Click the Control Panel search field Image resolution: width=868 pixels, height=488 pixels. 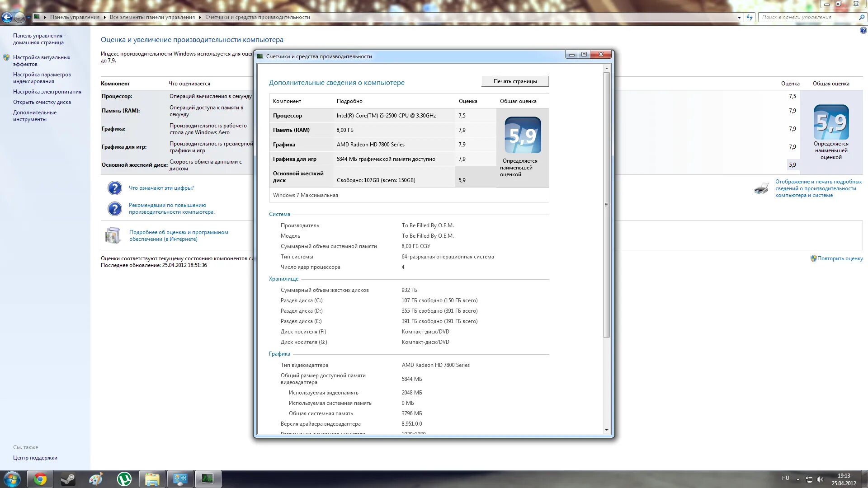808,17
